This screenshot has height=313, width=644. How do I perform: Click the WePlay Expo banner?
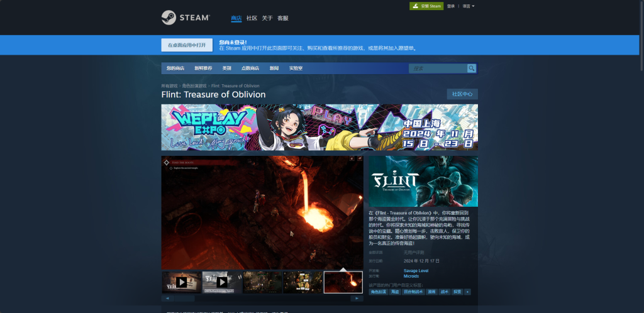coord(319,127)
